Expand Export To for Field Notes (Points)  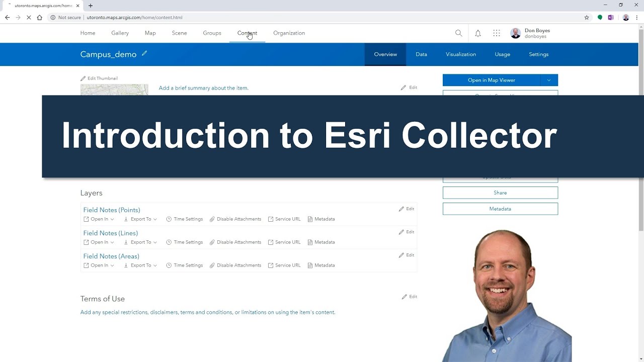pos(140,219)
